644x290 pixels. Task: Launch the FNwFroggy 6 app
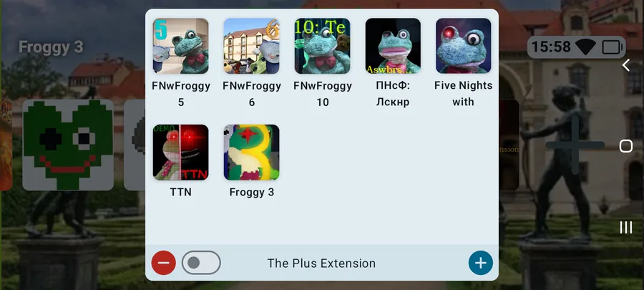point(251,46)
